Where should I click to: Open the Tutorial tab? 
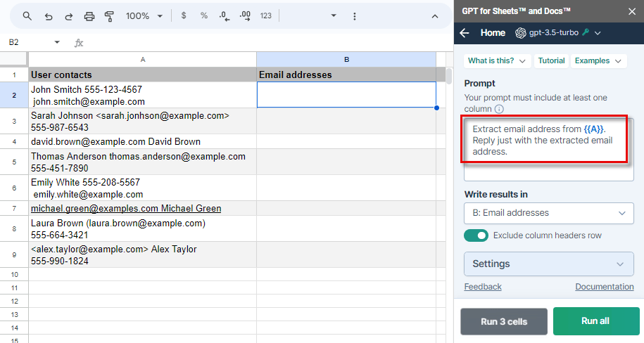(551, 60)
